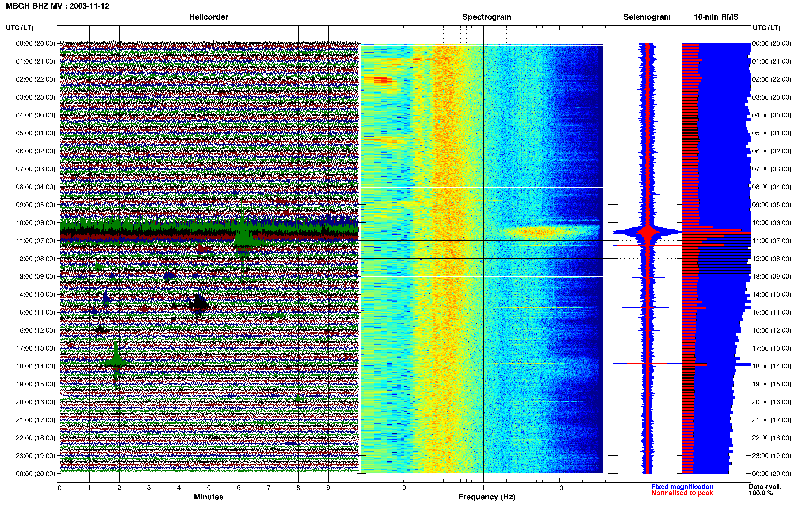Click the '2' tick on the minutes axis
This screenshot has width=812, height=508.
(x=119, y=487)
